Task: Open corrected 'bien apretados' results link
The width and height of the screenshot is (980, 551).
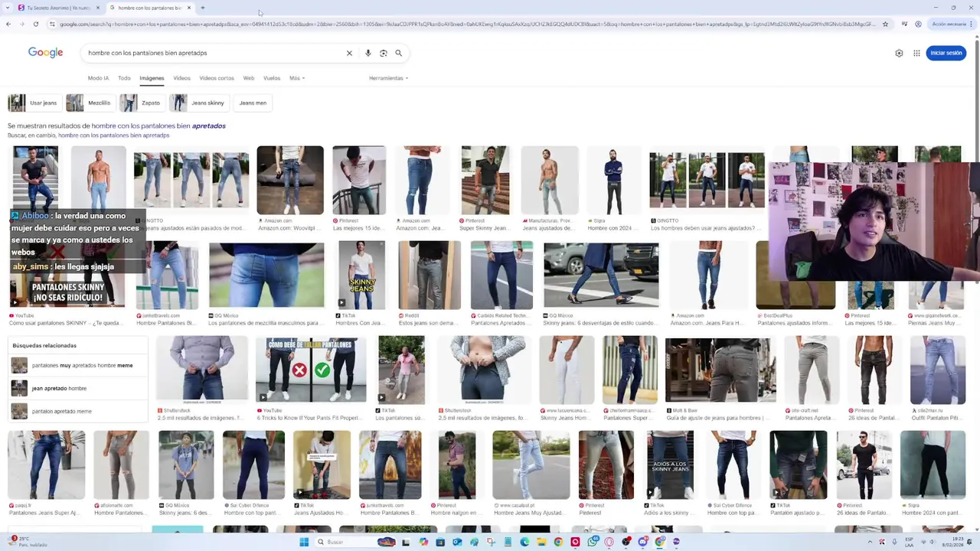Action: tap(158, 126)
